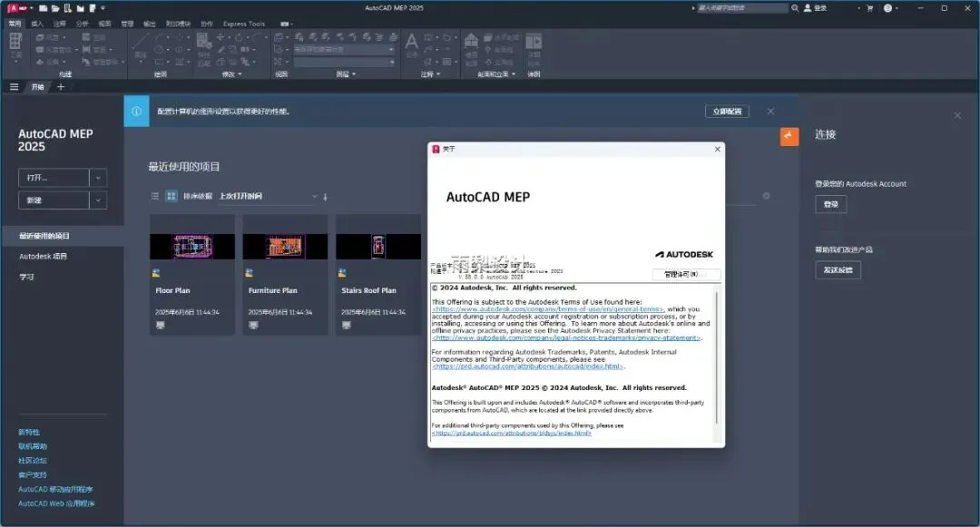
Task: Click Send Feedback button in Connect panel
Action: (838, 269)
